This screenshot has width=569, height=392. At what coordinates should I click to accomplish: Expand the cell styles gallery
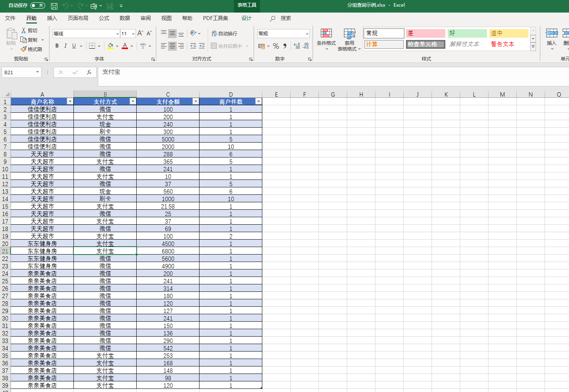533,47
